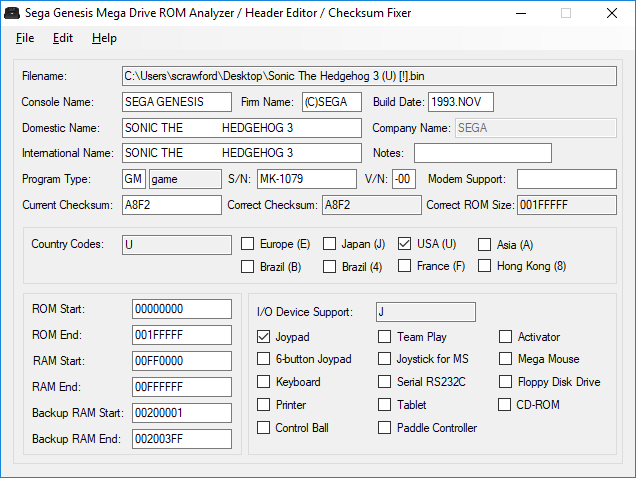Select the S/N serial number field
Image resolution: width=636 pixels, height=478 pixels.
[305, 179]
